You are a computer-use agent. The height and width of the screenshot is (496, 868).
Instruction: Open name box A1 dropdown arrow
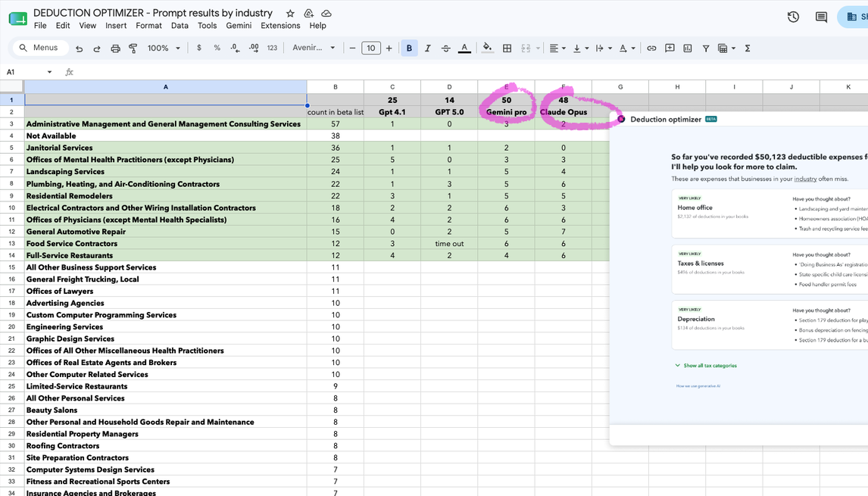tap(49, 72)
